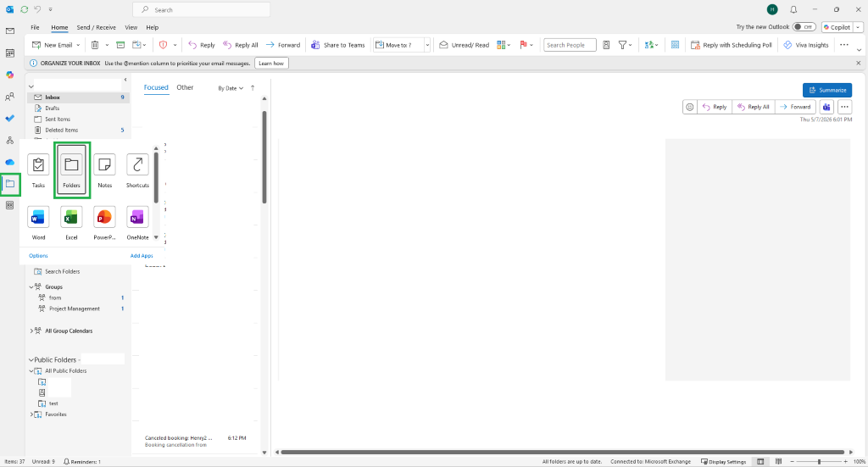Image resolution: width=868 pixels, height=467 pixels.
Task: Expand the Favorites public folder
Action: tap(31, 414)
